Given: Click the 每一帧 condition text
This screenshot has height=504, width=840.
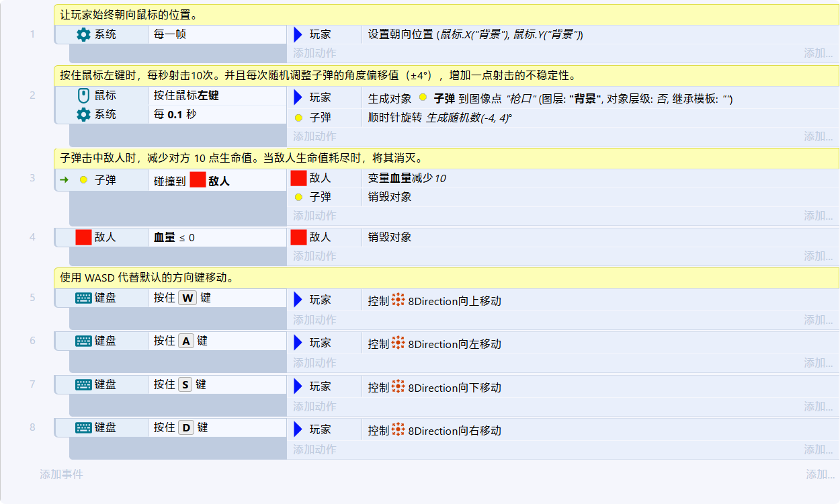Looking at the screenshot, I should click(170, 34).
